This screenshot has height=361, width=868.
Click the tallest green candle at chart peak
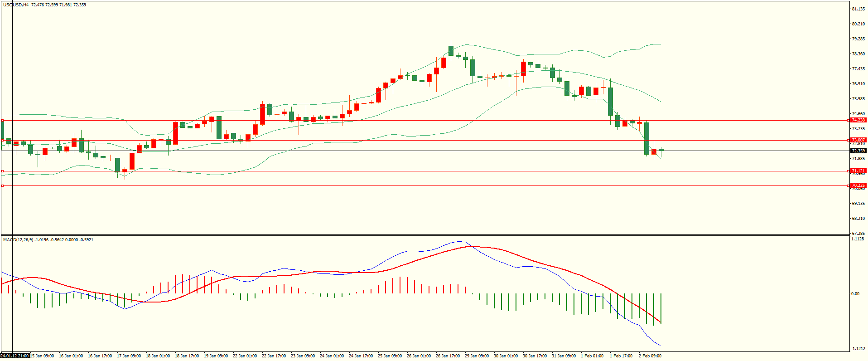451,50
